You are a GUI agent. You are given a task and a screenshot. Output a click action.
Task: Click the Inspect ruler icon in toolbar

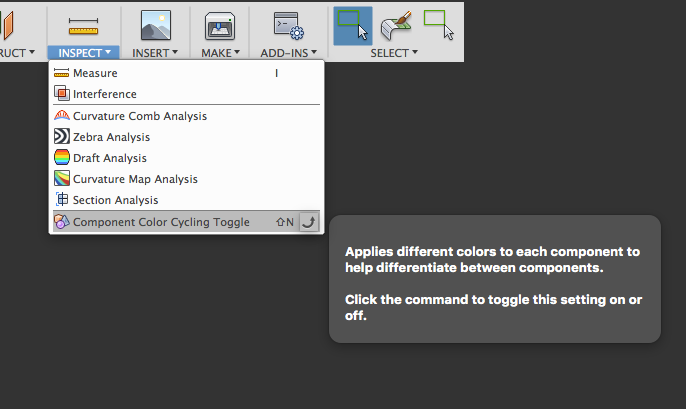pos(83,26)
